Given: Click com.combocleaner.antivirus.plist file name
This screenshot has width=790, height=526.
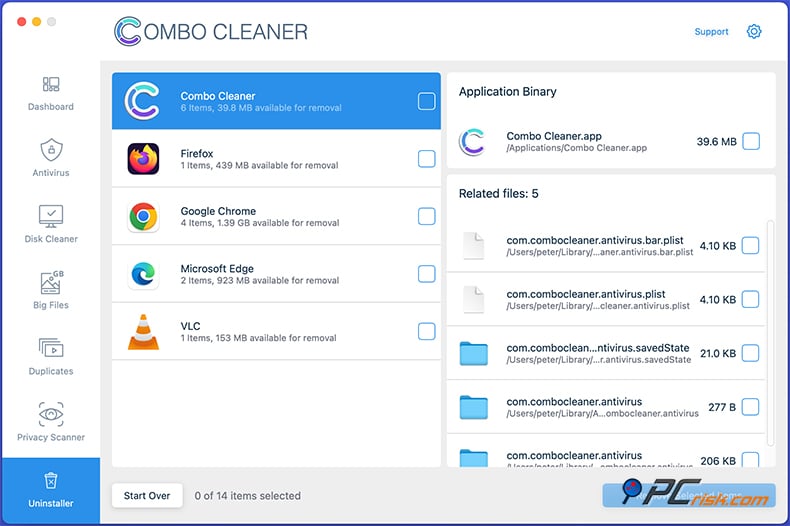Looking at the screenshot, I should [585, 294].
